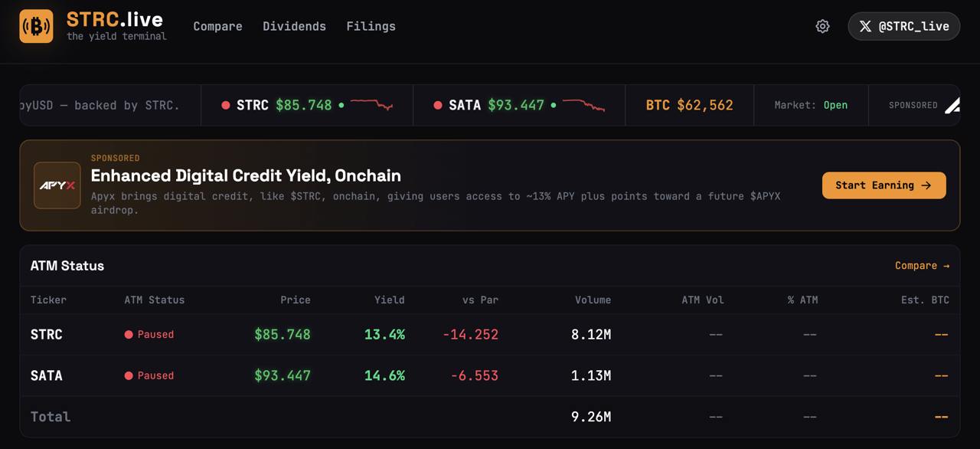Click the Market: Open indicator

coord(811,105)
